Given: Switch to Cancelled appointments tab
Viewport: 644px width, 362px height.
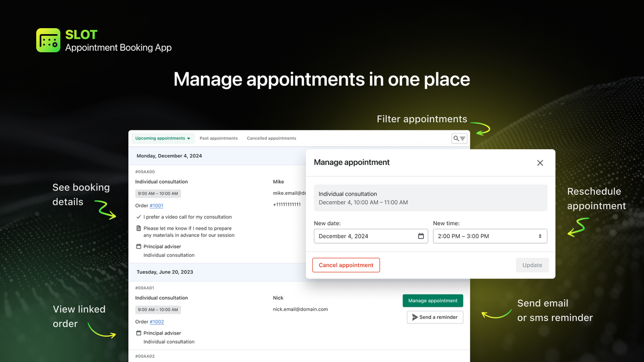Looking at the screenshot, I should point(272,138).
